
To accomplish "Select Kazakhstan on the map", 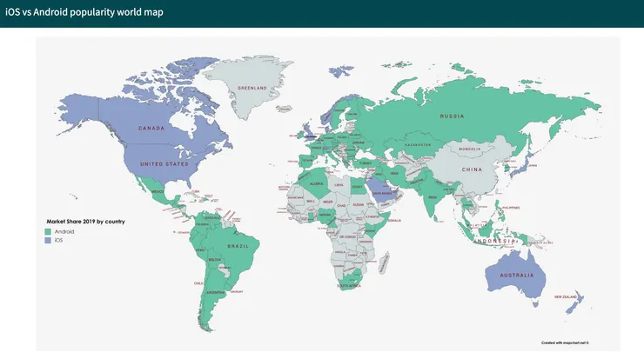I will pyautogui.click(x=418, y=145).
